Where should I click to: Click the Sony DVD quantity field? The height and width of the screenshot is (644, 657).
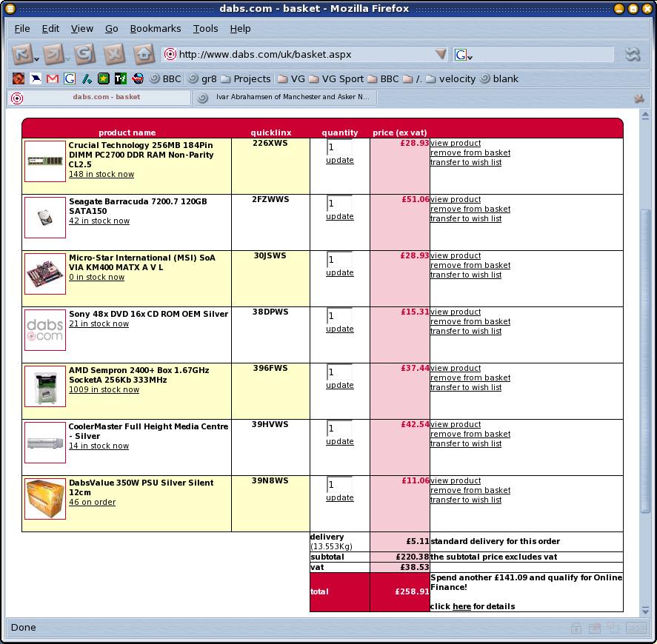pos(338,316)
